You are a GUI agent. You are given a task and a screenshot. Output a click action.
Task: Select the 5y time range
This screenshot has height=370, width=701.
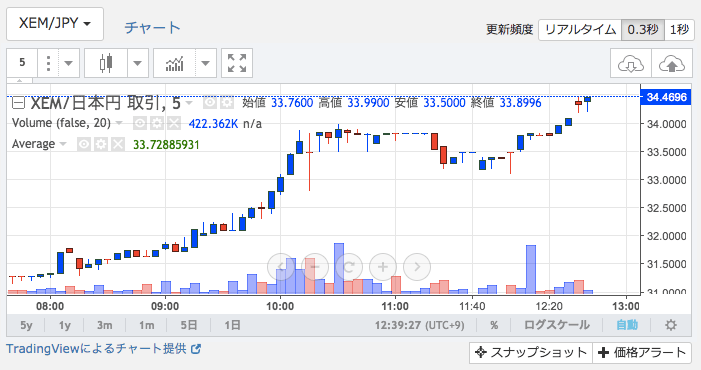pyautogui.click(x=26, y=325)
